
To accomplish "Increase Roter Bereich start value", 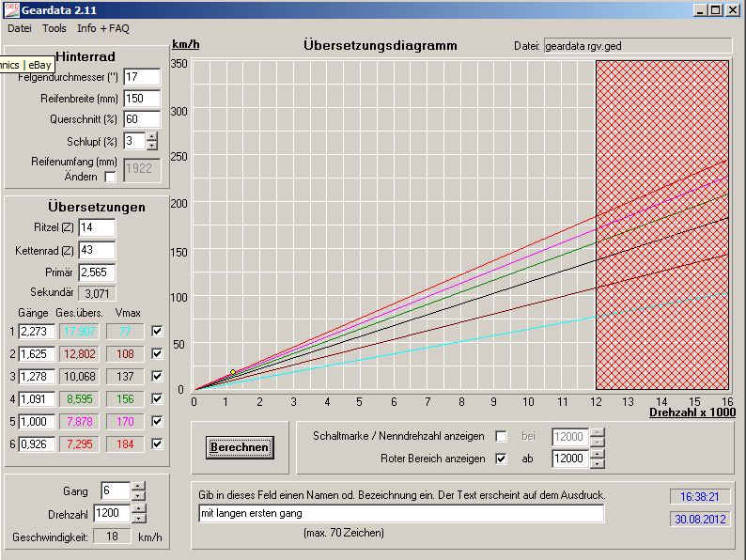I will [x=598, y=454].
